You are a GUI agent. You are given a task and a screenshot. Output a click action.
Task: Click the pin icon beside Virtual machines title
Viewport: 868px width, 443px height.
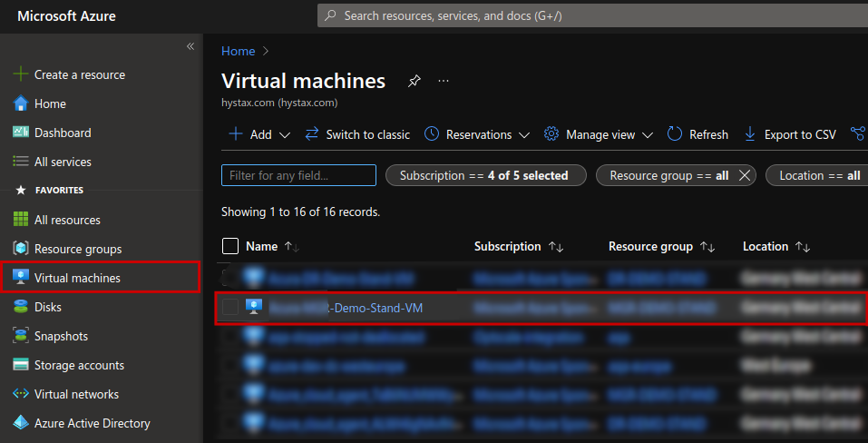(x=414, y=81)
